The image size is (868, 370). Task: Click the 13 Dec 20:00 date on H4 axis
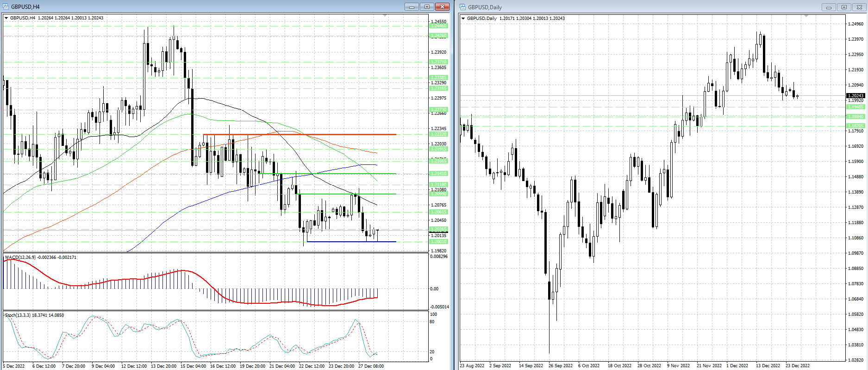click(x=164, y=366)
